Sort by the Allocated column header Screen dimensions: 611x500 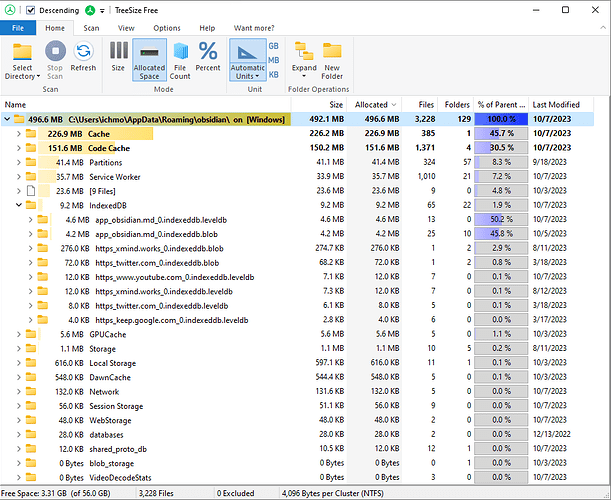(x=374, y=104)
